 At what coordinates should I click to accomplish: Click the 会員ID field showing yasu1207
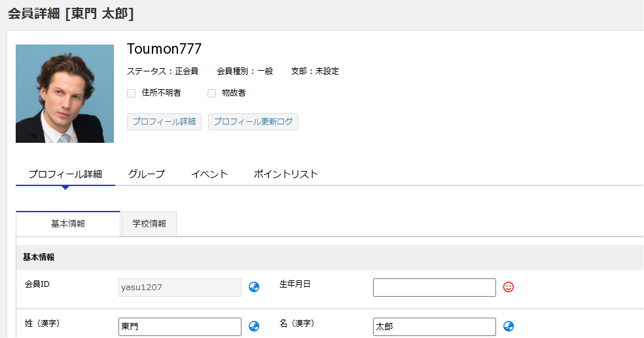pos(179,288)
